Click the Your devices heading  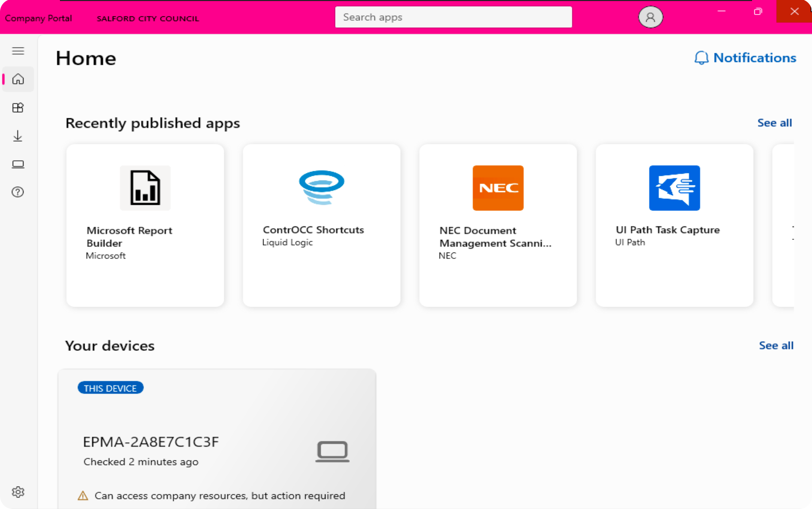click(x=110, y=346)
